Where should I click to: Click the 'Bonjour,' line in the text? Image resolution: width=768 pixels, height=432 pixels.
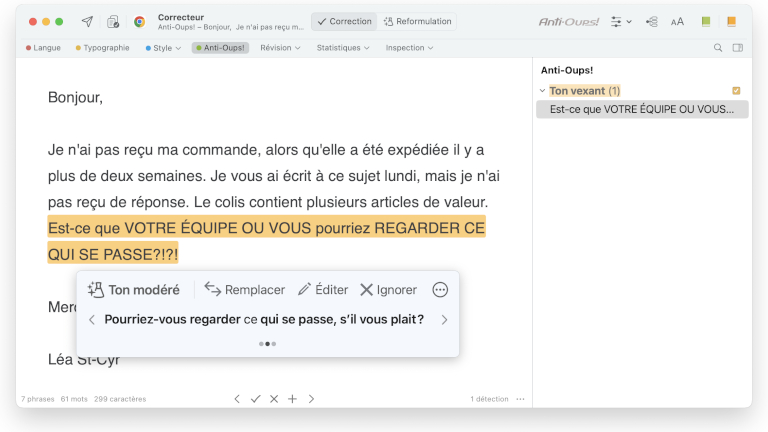75,97
